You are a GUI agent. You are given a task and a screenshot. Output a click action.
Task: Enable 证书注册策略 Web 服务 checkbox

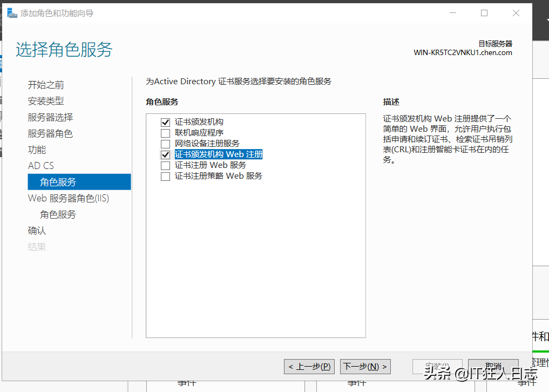(165, 176)
